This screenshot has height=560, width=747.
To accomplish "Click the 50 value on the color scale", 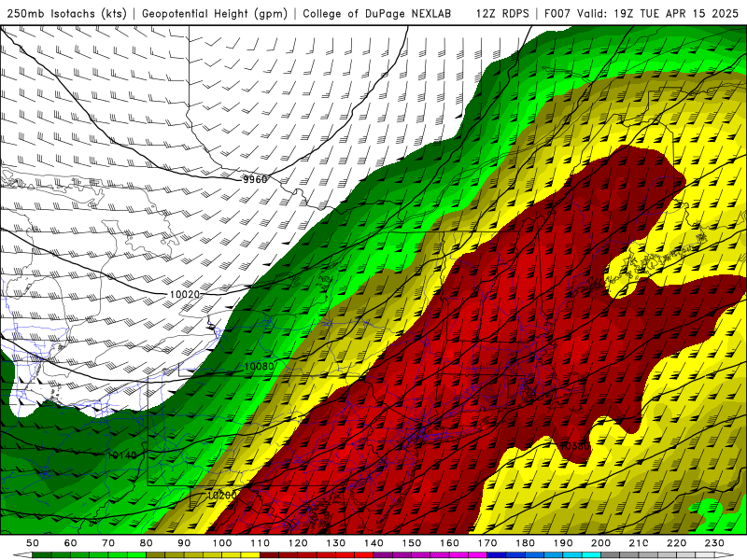I will point(33,543).
